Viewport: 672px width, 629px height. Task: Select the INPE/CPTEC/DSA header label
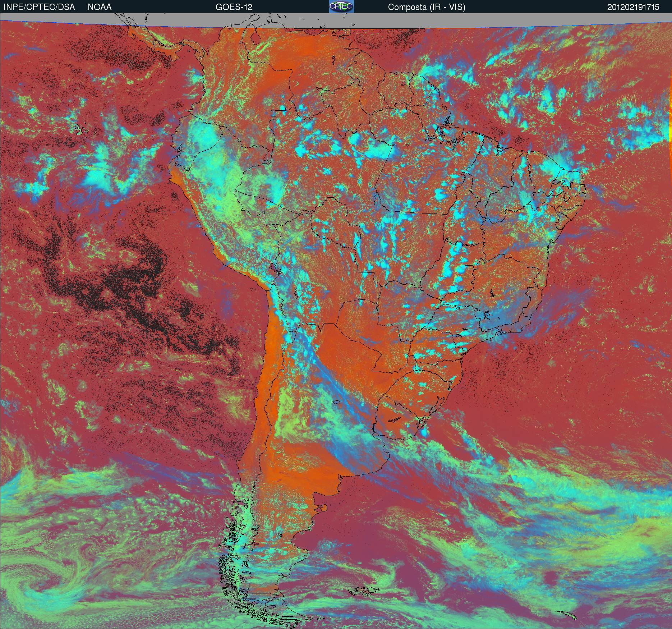click(x=39, y=7)
